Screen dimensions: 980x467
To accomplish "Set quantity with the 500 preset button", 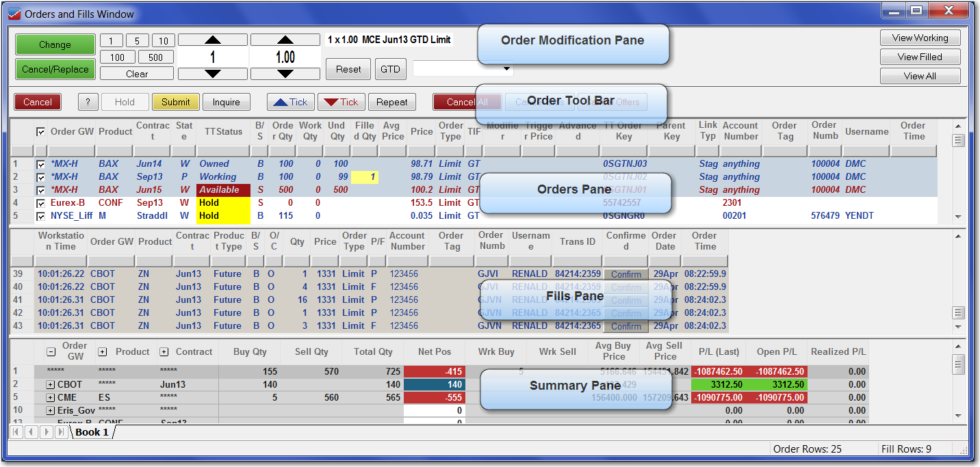I will coord(155,57).
